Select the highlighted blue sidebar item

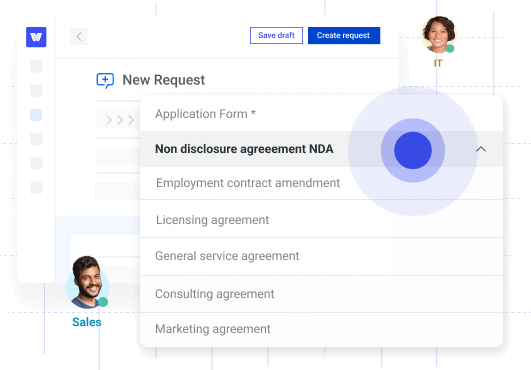[36, 115]
